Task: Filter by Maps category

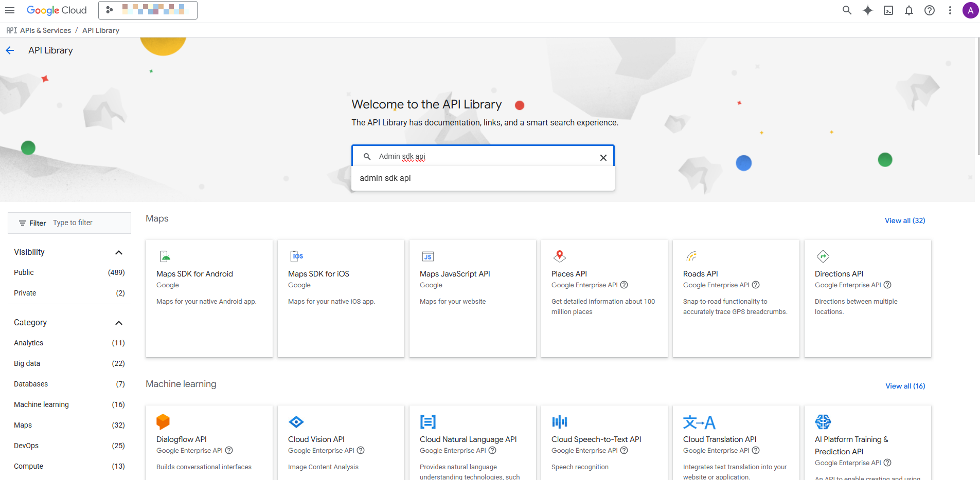Action: (x=69, y=425)
